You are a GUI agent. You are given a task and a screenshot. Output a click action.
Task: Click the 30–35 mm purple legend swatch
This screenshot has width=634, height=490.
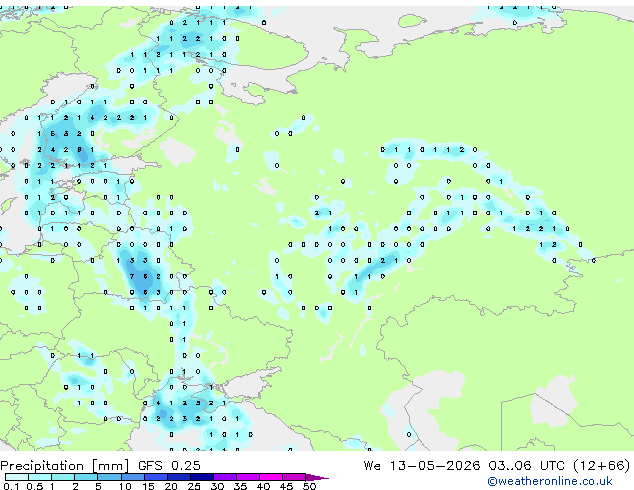[x=225, y=477]
